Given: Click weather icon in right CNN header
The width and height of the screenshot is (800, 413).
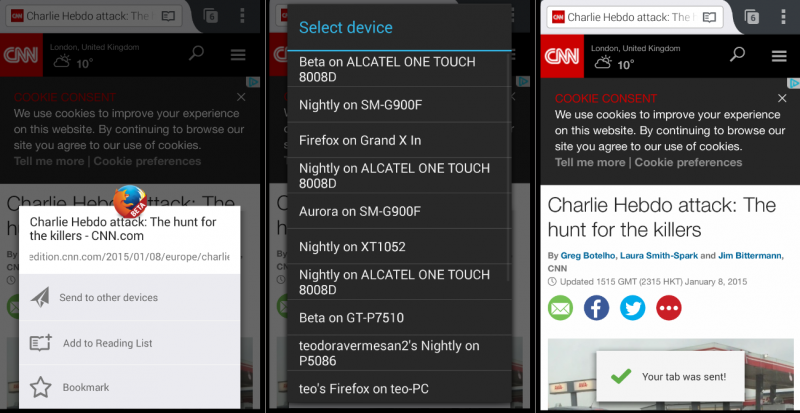Looking at the screenshot, I should pos(603,63).
